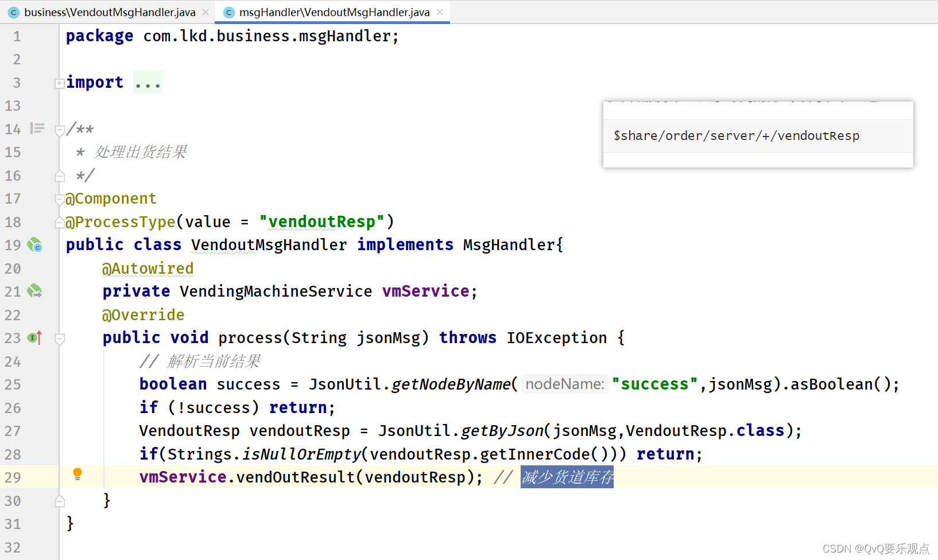This screenshot has height=560, width=938.
Task: Click VendingMachineService type on line 21
Action: (276, 291)
